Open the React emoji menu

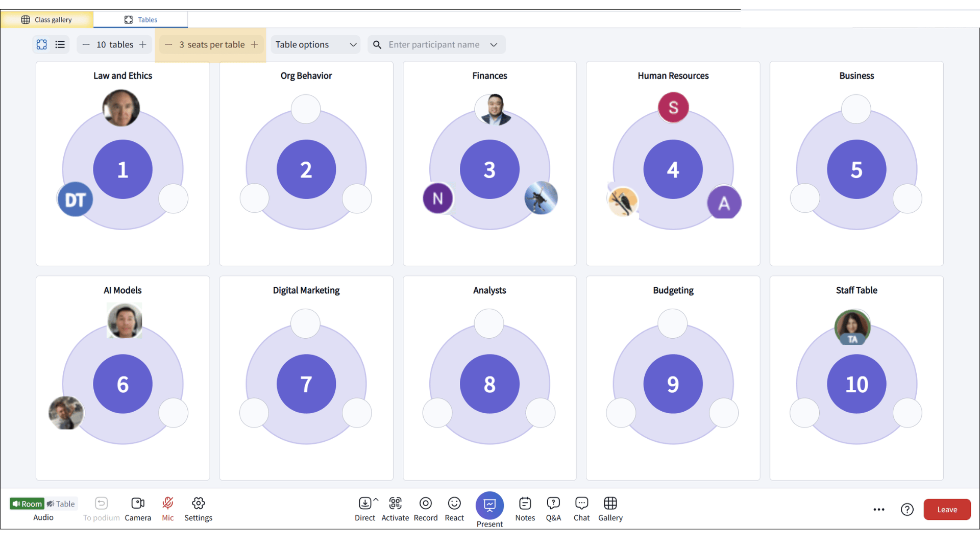454,509
